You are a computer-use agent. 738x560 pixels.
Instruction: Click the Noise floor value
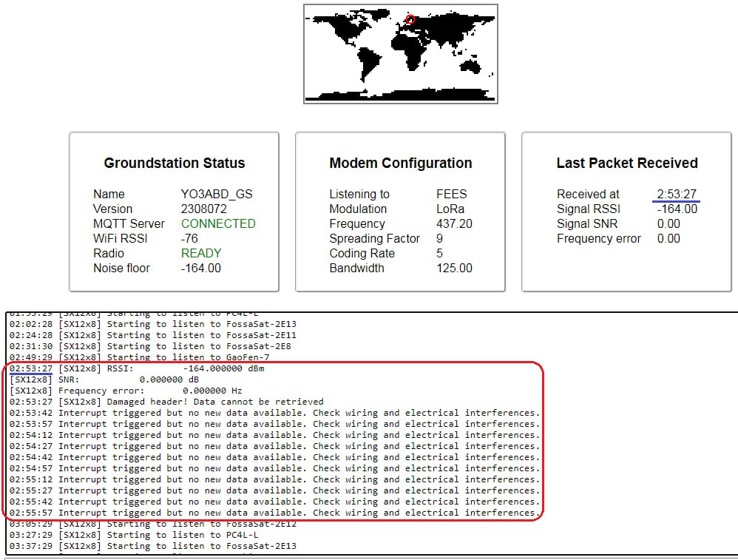[x=200, y=268]
